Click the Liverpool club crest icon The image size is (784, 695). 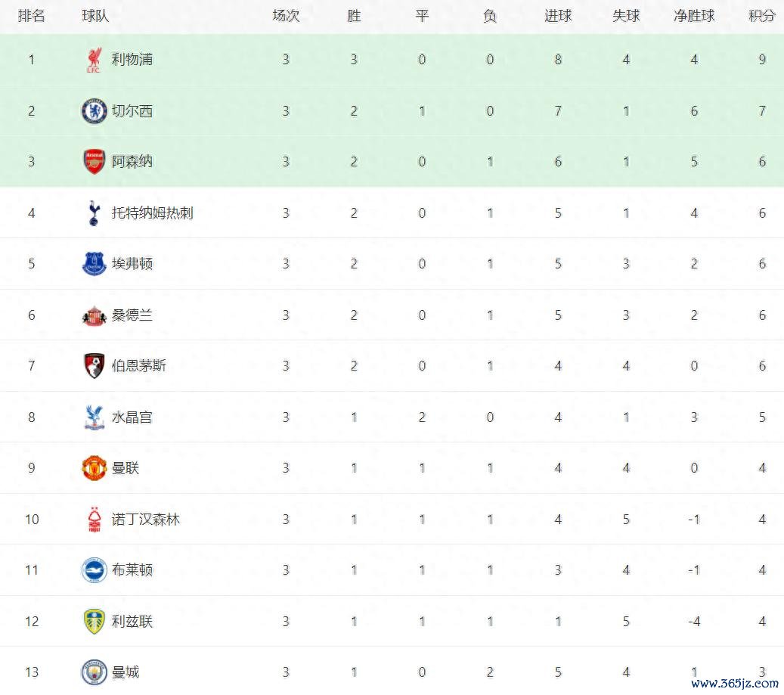pyautogui.click(x=94, y=60)
